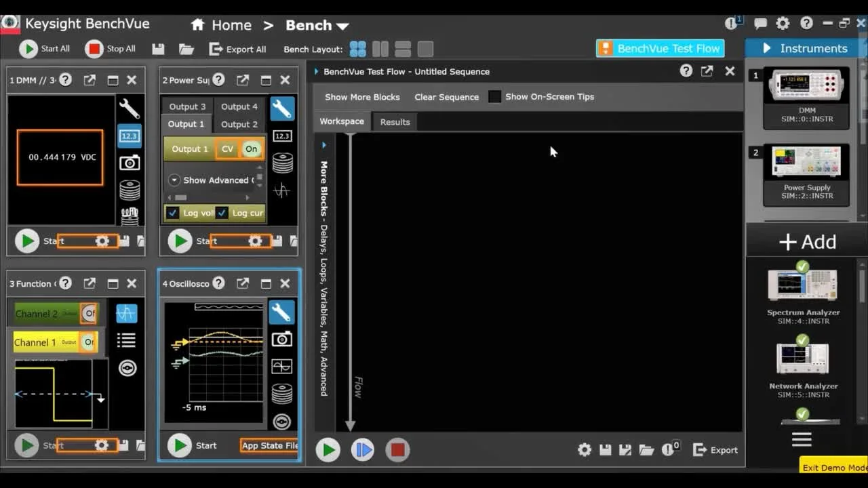This screenshot has height=488, width=868.
Task: Select the four-panel grid bench layout
Action: 358,49
